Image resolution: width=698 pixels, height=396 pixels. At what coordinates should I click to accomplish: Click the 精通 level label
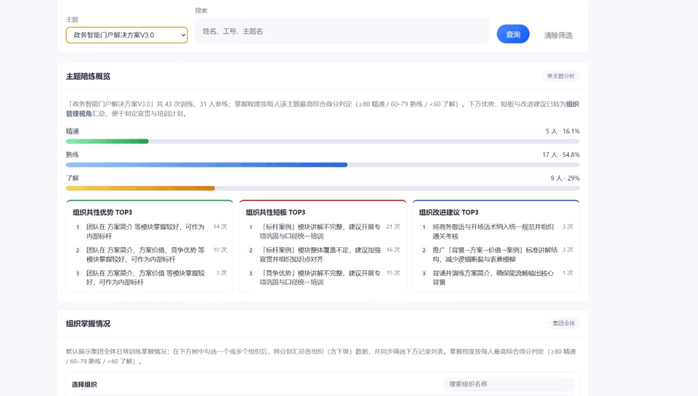pos(72,132)
